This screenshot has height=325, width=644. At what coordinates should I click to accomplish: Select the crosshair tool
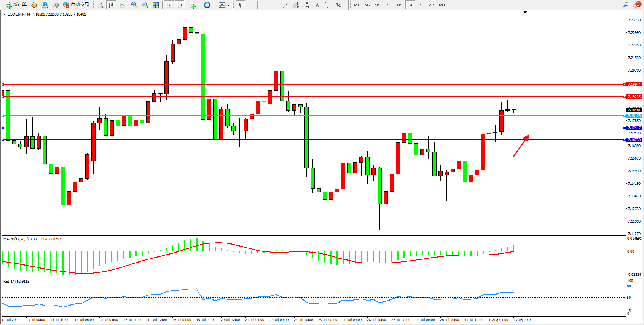tap(251, 5)
